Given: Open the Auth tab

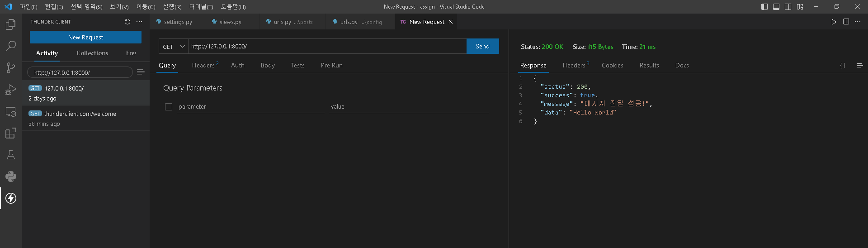Looking at the screenshot, I should [238, 66].
